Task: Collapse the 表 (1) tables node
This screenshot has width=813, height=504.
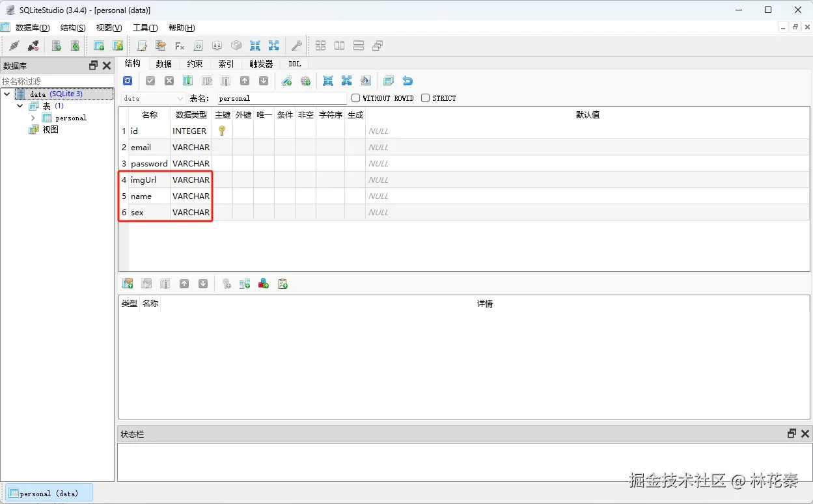Action: coord(20,106)
